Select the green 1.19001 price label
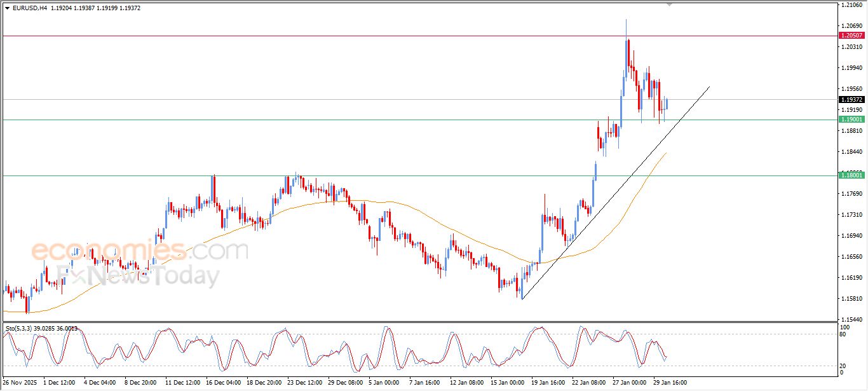The width and height of the screenshot is (868, 391). click(851, 120)
